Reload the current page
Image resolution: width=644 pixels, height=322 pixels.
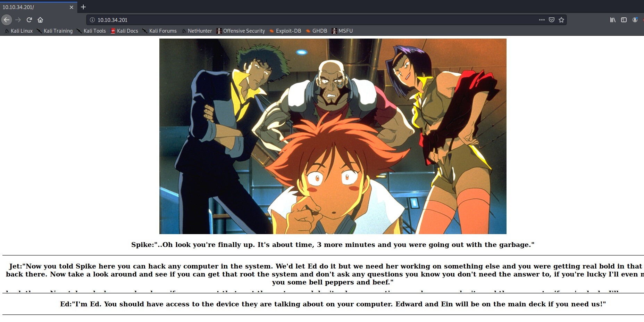29,20
